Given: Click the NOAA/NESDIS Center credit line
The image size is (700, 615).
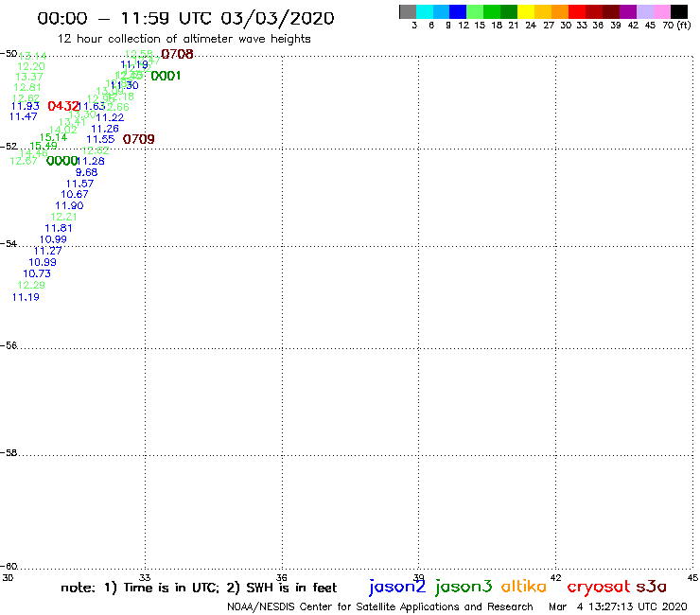Looking at the screenshot, I should 380,606.
